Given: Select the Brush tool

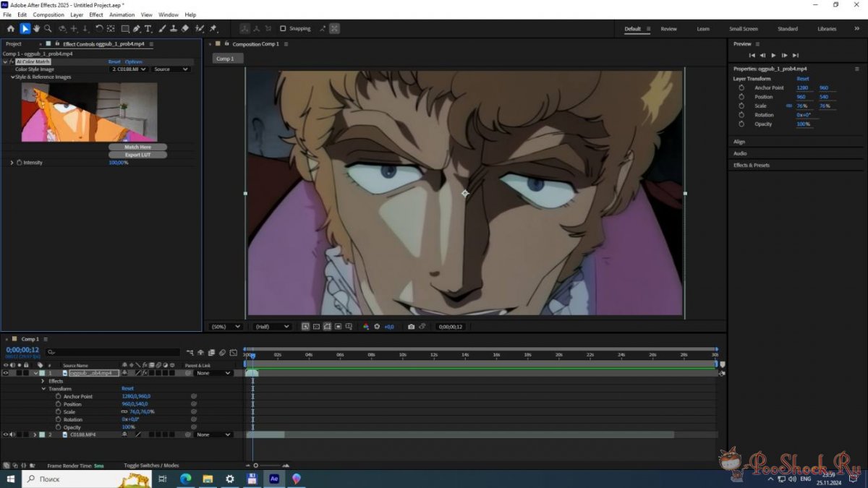Looking at the screenshot, I should [161, 29].
